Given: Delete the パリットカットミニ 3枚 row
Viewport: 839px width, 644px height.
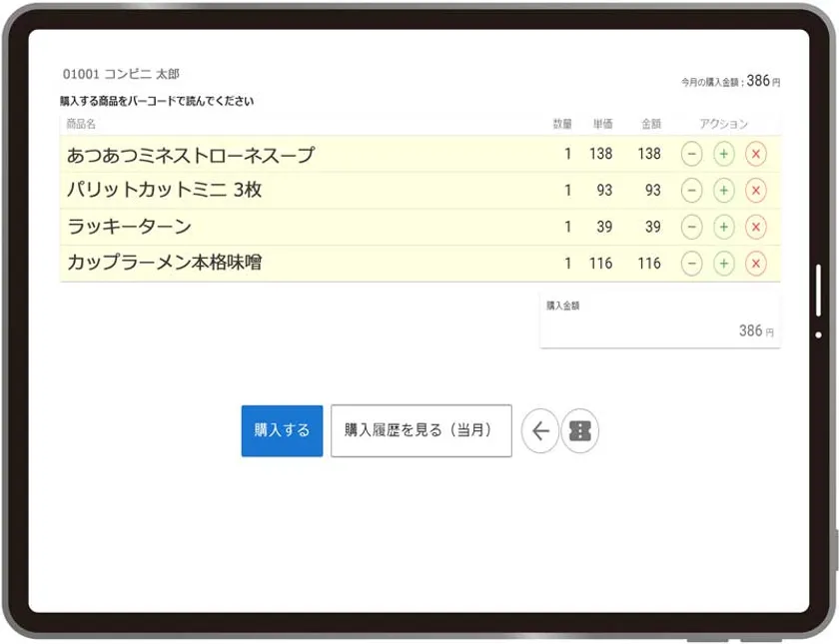Looking at the screenshot, I should pyautogui.click(x=756, y=191).
